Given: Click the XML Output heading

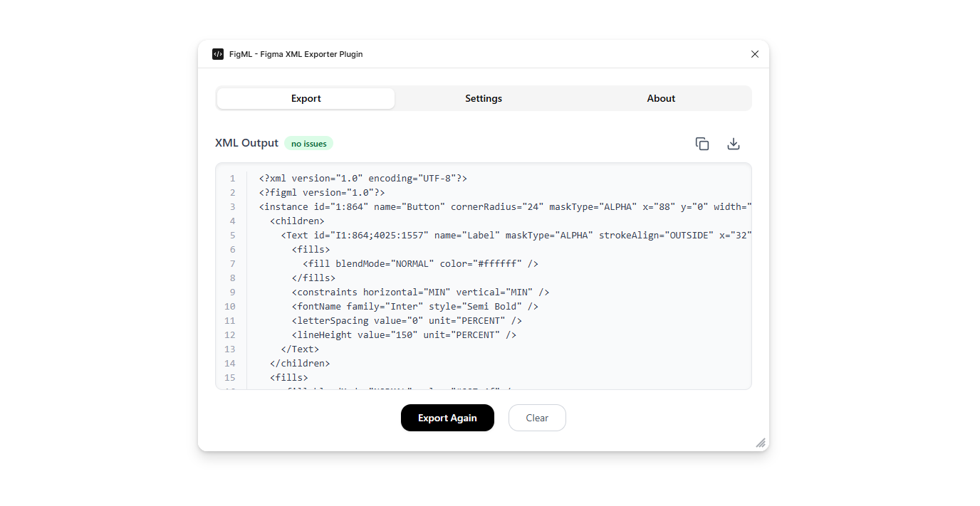Looking at the screenshot, I should pyautogui.click(x=246, y=143).
